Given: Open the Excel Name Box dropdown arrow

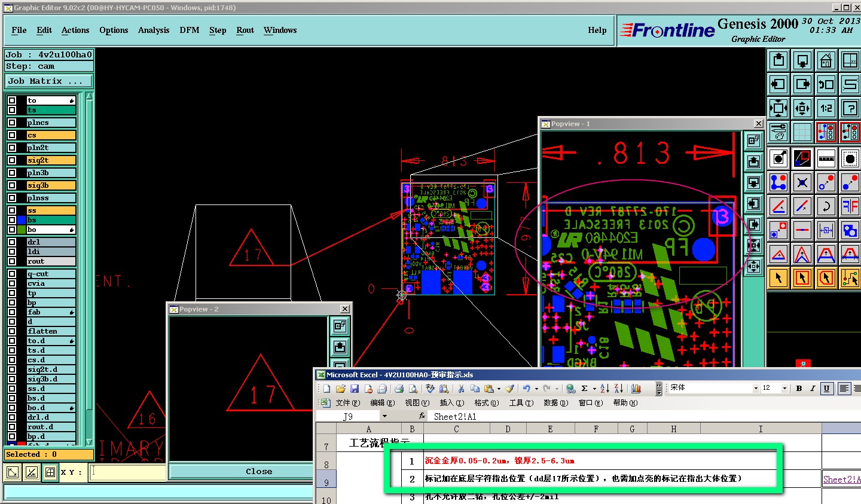Looking at the screenshot, I should pos(384,416).
